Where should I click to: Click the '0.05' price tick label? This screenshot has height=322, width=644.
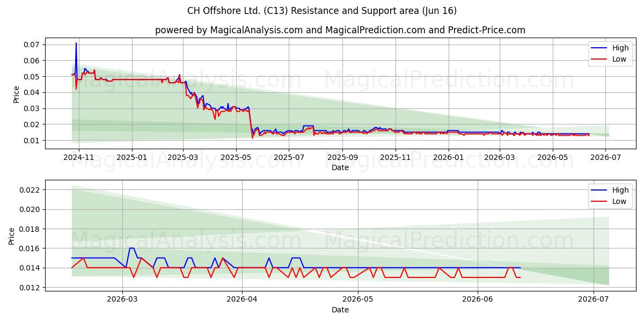(32, 77)
